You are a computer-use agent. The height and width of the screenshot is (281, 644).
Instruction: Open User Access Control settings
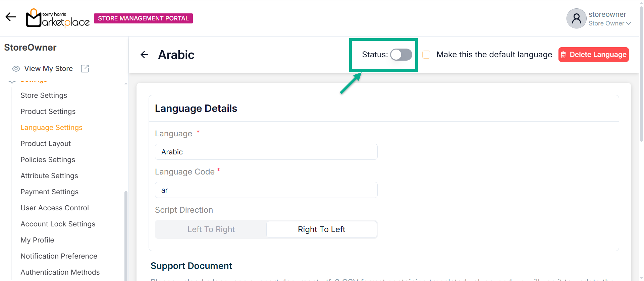[55, 208]
